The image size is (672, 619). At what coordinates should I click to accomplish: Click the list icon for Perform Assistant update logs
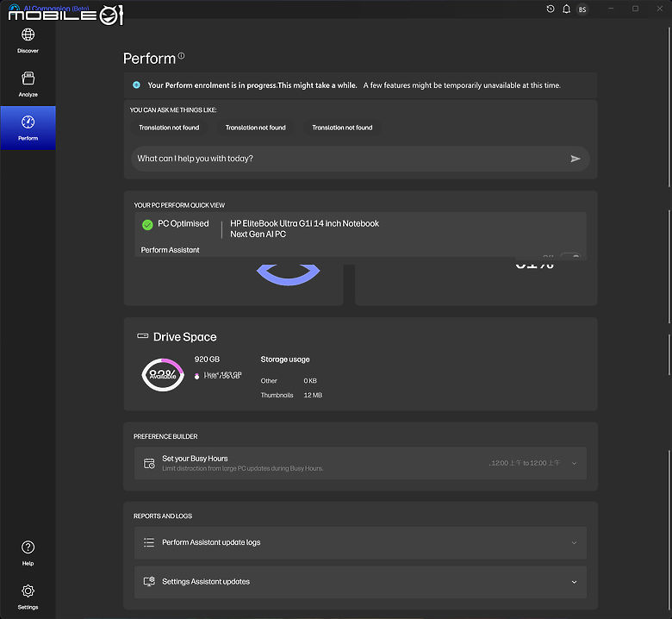149,542
